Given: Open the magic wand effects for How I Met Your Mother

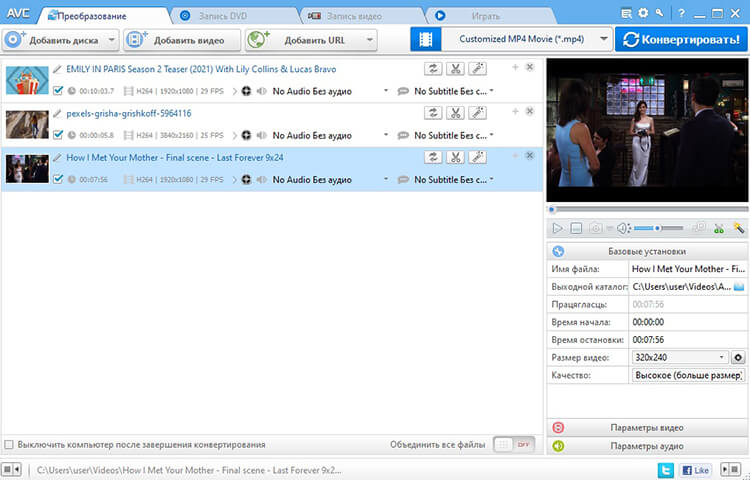Looking at the screenshot, I should (x=477, y=157).
